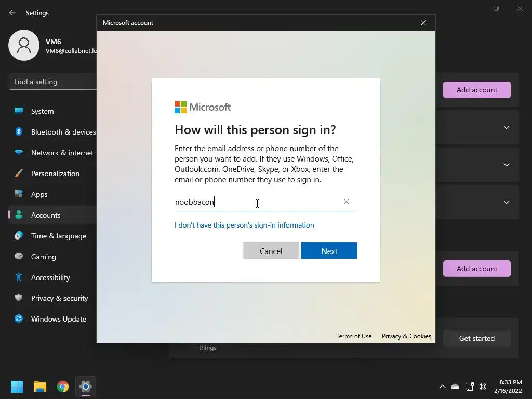This screenshot has height=399, width=532.
Task: Cancel the Microsoft account dialog
Action: [x=271, y=251]
